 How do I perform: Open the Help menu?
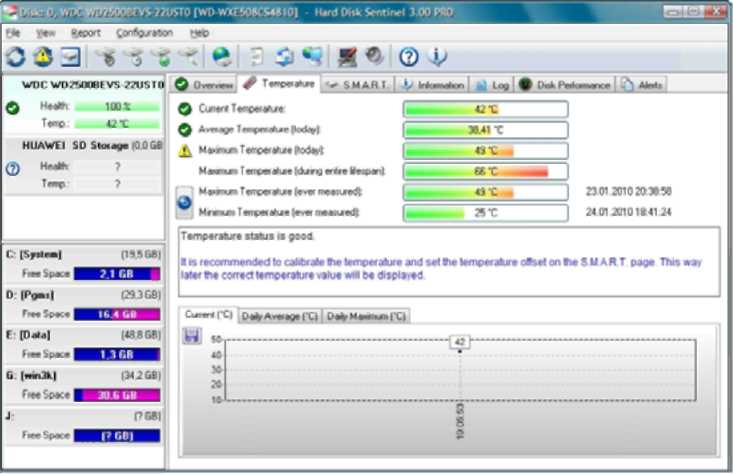(x=199, y=33)
